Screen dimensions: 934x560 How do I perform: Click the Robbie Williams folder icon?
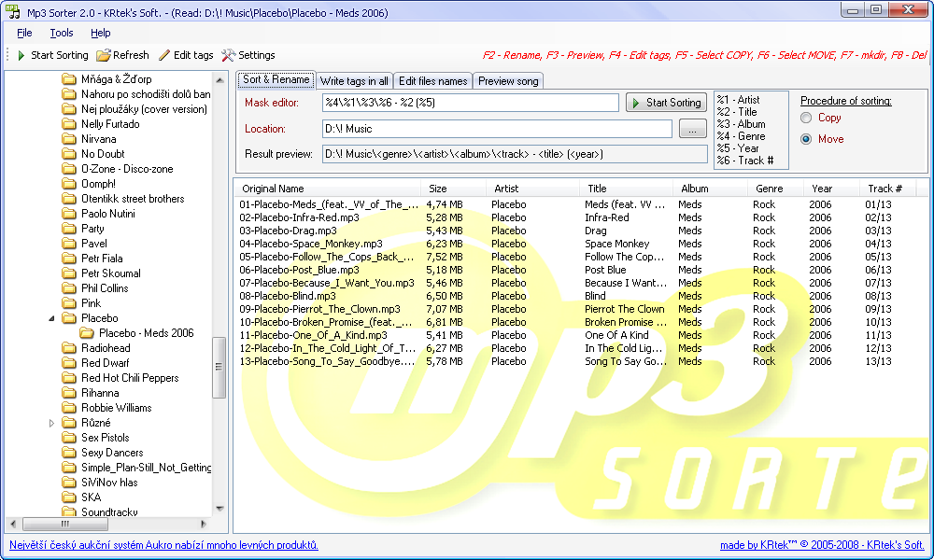coord(69,408)
